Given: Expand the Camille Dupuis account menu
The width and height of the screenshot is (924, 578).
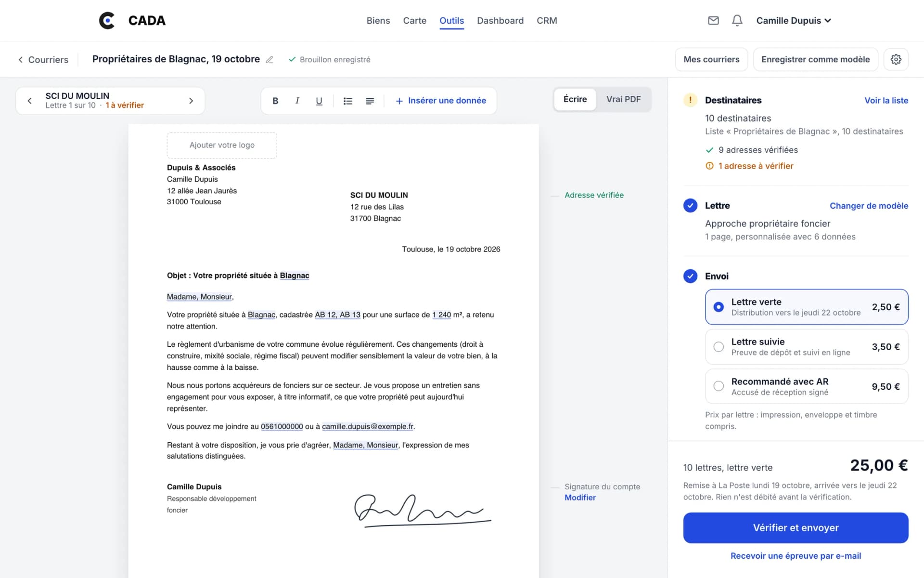Looking at the screenshot, I should 793,20.
